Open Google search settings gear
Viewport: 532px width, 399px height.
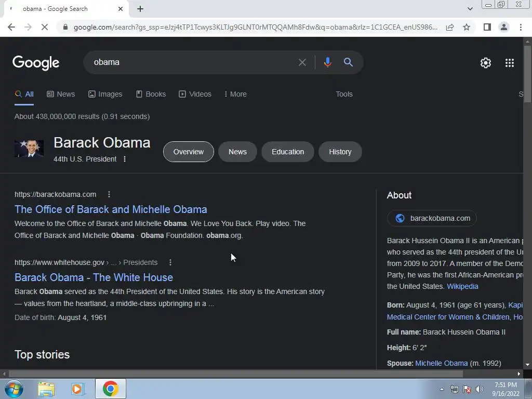(486, 63)
